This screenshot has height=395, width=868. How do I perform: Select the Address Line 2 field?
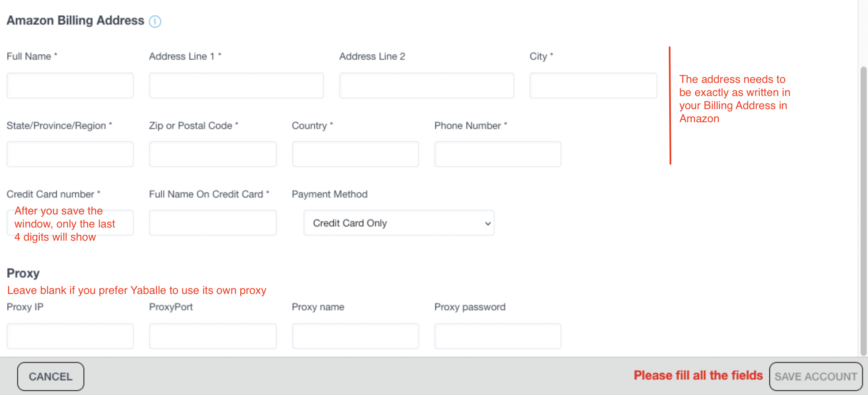(426, 85)
